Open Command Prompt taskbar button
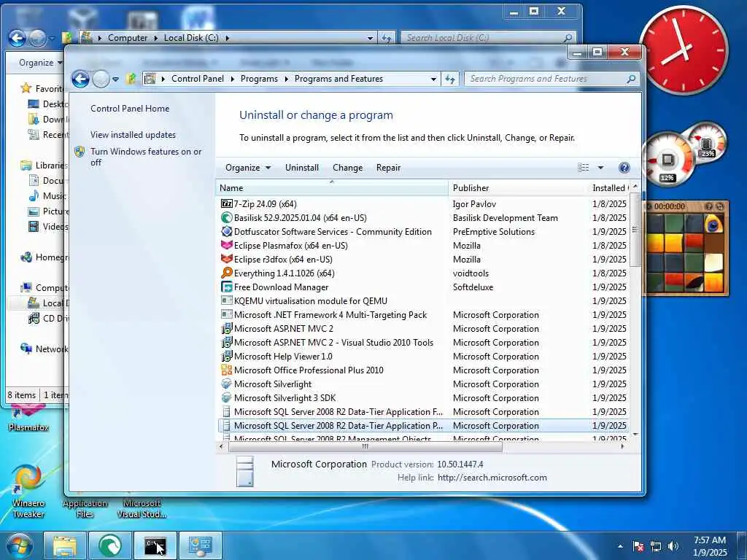Screen dimensions: 747x560 click(155, 545)
